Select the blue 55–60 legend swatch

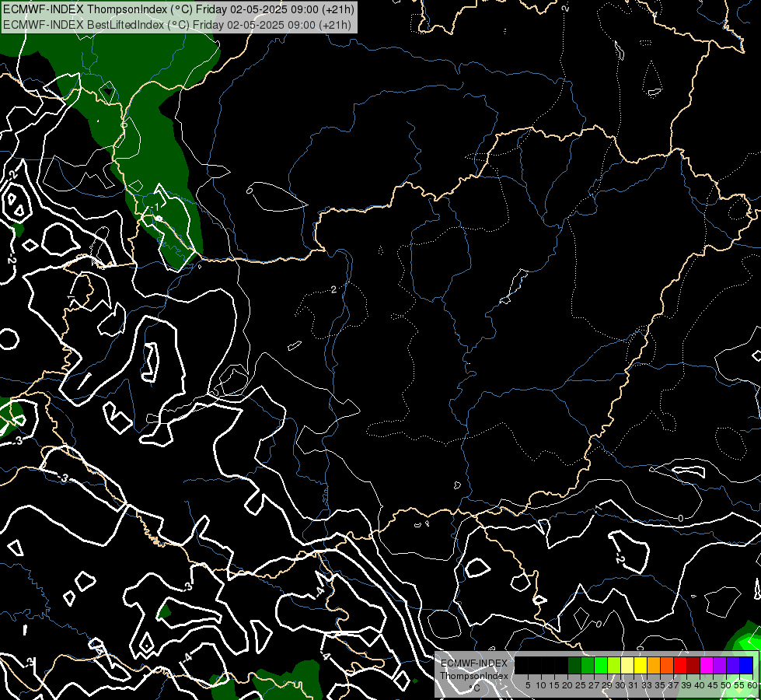[x=746, y=665]
